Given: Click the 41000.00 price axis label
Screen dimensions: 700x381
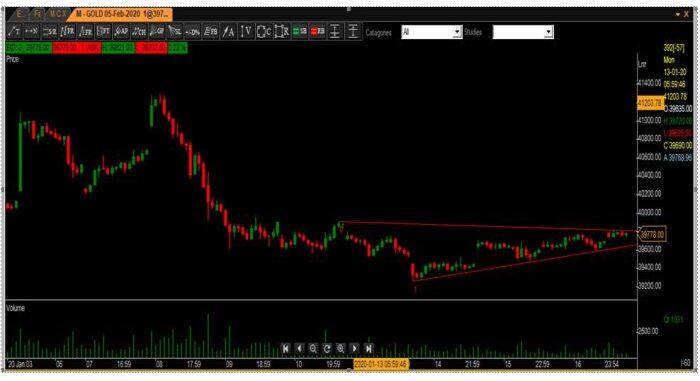Looking at the screenshot, I should pyautogui.click(x=650, y=120).
